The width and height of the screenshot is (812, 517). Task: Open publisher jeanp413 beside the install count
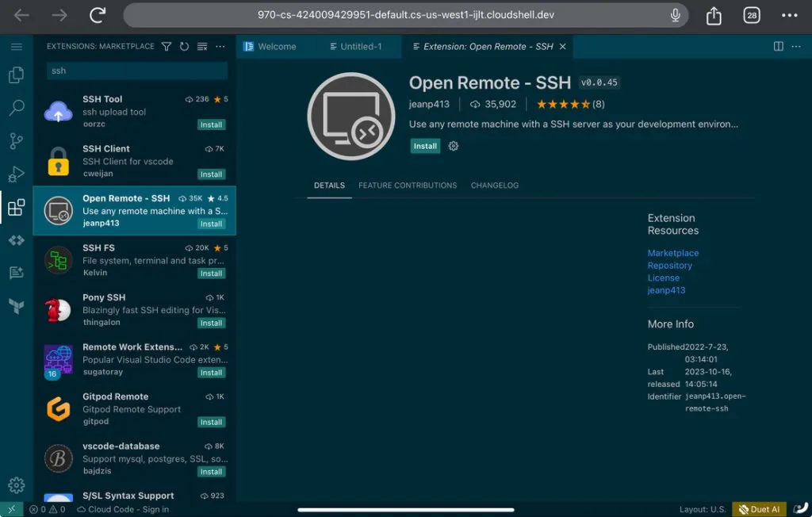click(x=429, y=104)
